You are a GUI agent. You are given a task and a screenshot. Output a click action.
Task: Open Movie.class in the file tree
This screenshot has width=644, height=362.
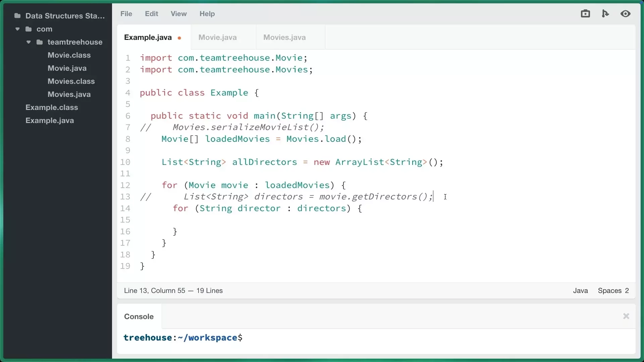[x=69, y=55]
